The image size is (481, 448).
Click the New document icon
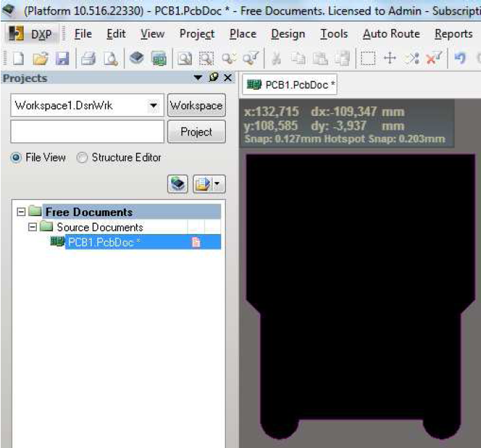(18, 58)
